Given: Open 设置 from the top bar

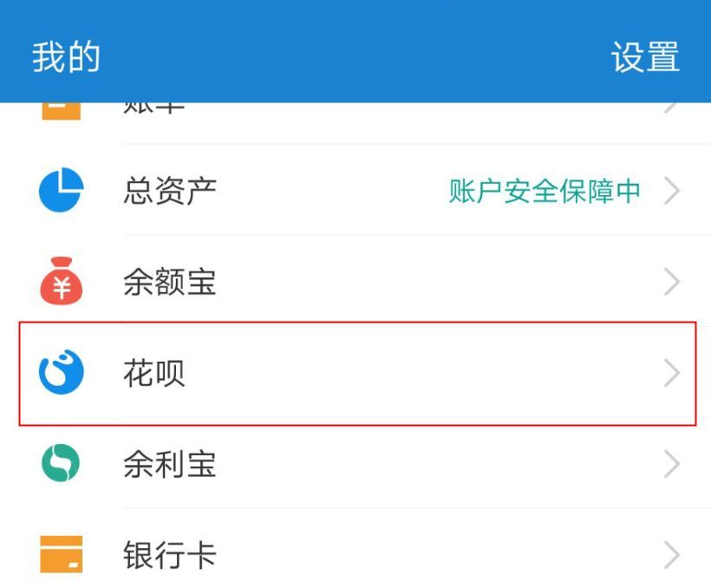Looking at the screenshot, I should click(x=645, y=57).
